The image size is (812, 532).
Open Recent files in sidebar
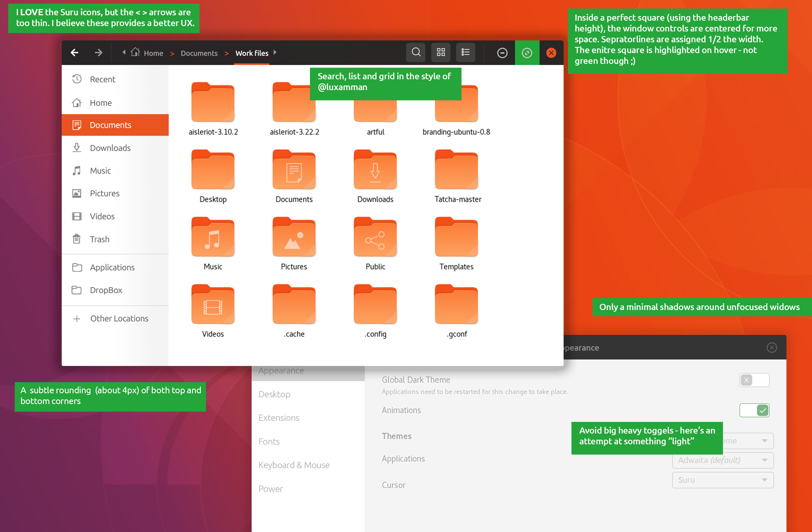(x=102, y=79)
